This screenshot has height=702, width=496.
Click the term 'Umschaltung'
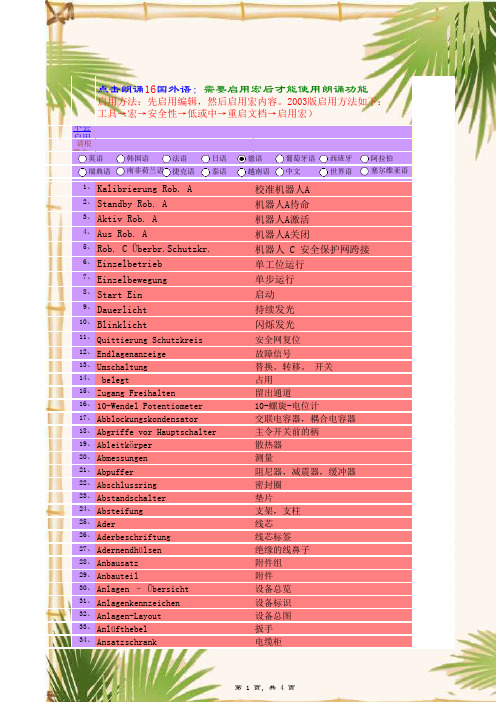point(122,367)
